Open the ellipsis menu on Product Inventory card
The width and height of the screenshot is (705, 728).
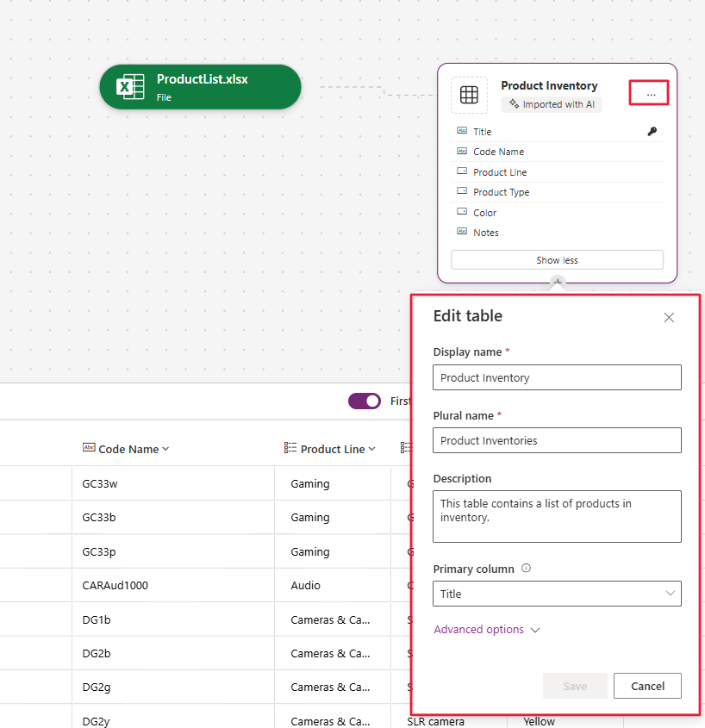pyautogui.click(x=651, y=95)
